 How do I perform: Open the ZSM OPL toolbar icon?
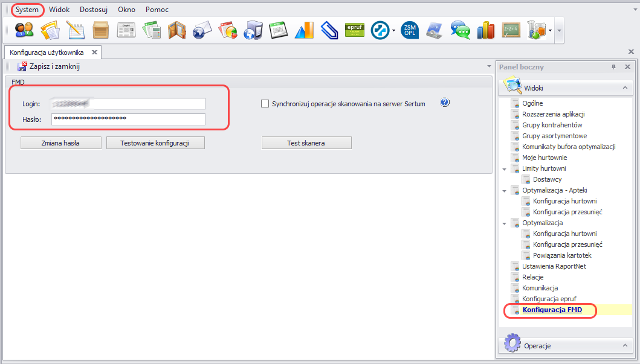point(409,29)
